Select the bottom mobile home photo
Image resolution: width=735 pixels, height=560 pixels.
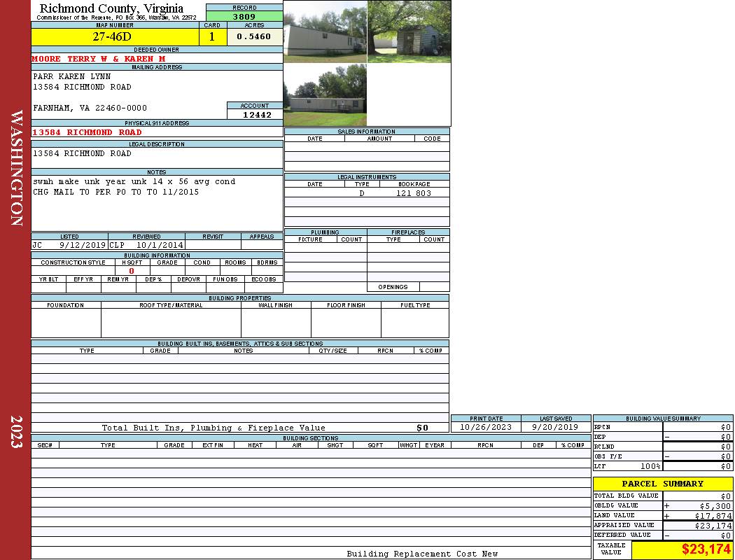pos(325,95)
